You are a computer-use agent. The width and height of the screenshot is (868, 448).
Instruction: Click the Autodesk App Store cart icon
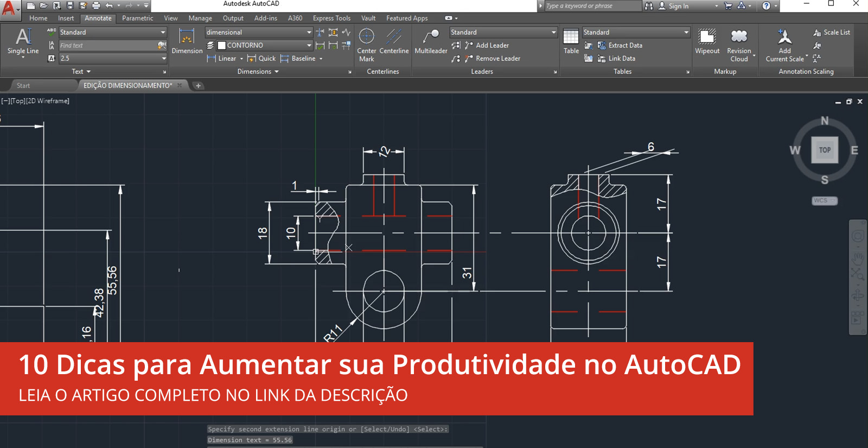[x=728, y=5]
